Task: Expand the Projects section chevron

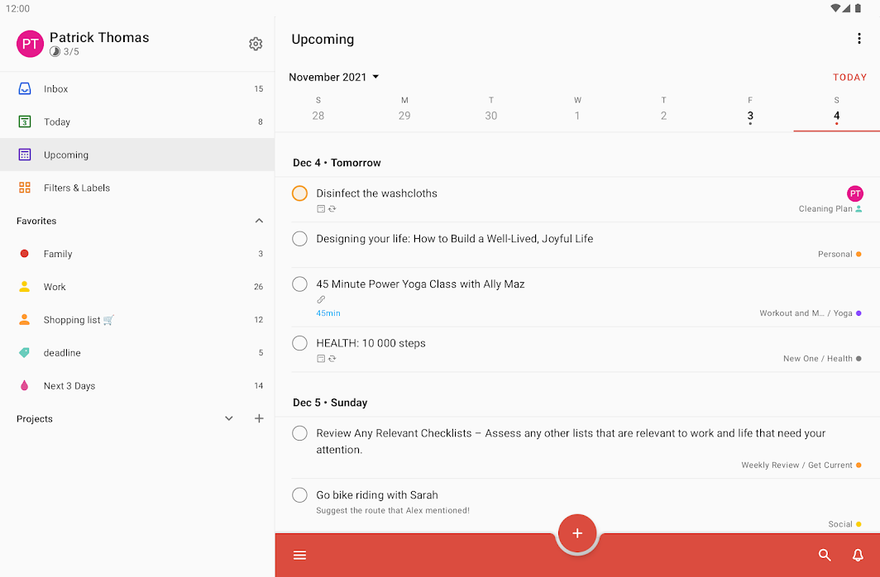Action: [229, 418]
